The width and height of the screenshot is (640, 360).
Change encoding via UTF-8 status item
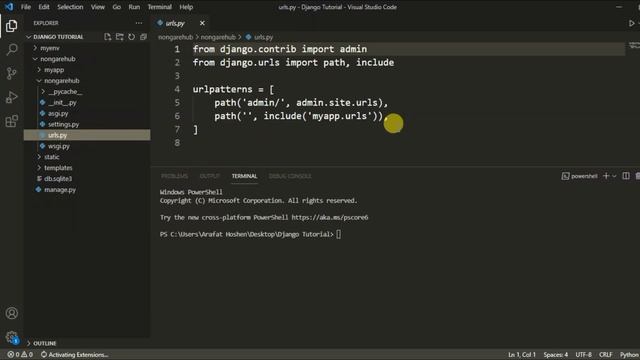click(583, 355)
